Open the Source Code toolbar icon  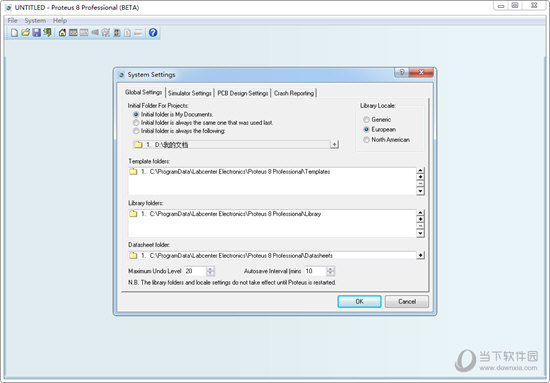coord(138,33)
